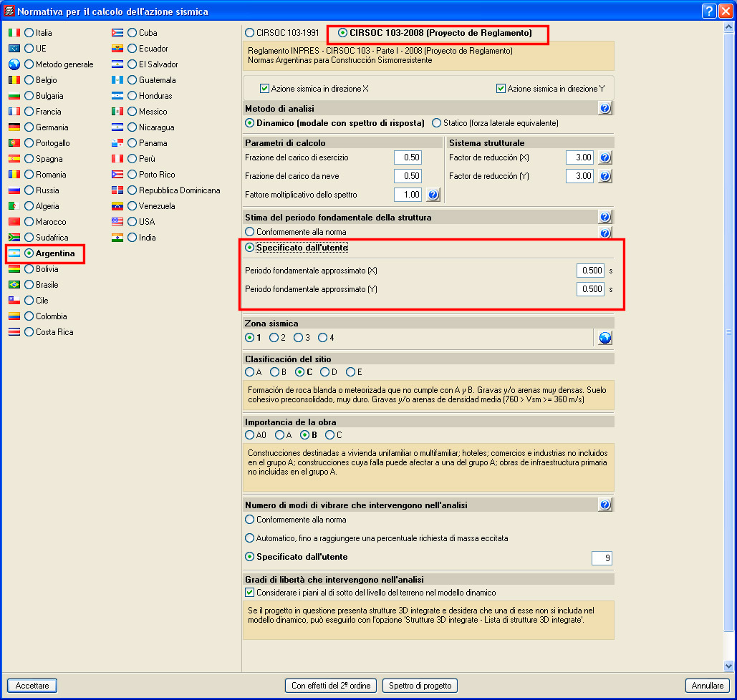Click the UE flag icon
Image resolution: width=737 pixels, height=700 pixels.
click(x=14, y=49)
